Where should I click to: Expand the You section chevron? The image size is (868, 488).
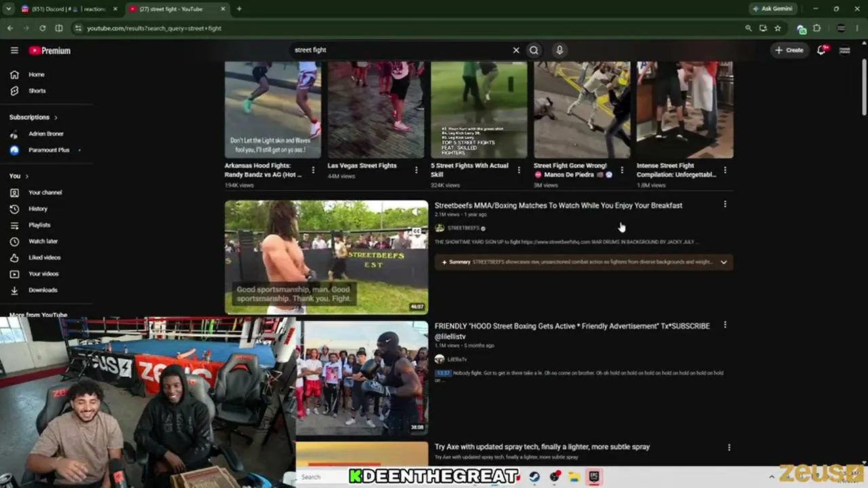pyautogui.click(x=27, y=176)
